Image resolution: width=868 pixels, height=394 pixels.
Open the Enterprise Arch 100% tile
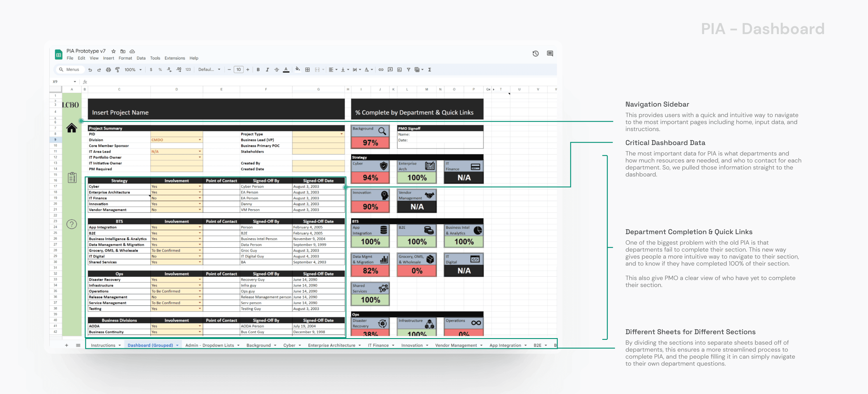tap(417, 172)
